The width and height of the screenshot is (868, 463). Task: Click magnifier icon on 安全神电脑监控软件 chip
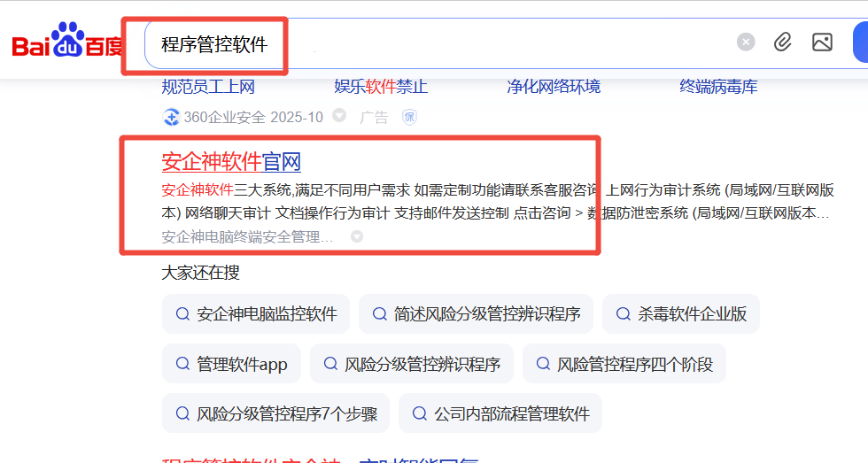pyautogui.click(x=183, y=314)
